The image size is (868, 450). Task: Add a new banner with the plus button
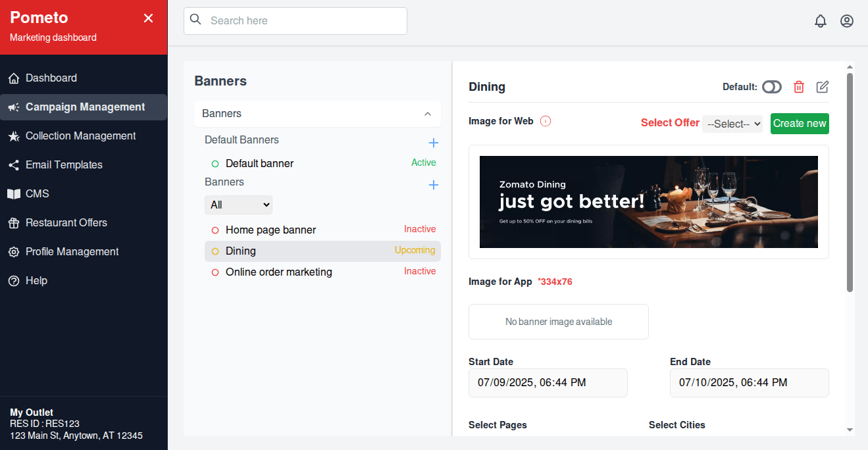point(433,185)
